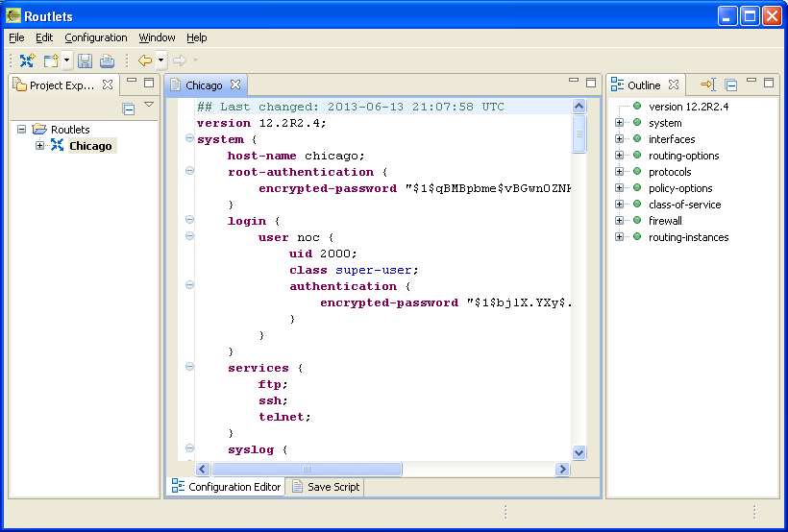Fold the login block in editor
The width and height of the screenshot is (788, 532).
(189, 219)
